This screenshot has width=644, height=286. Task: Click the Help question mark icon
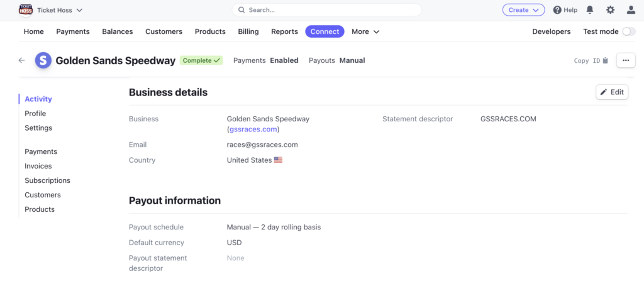pos(557,10)
